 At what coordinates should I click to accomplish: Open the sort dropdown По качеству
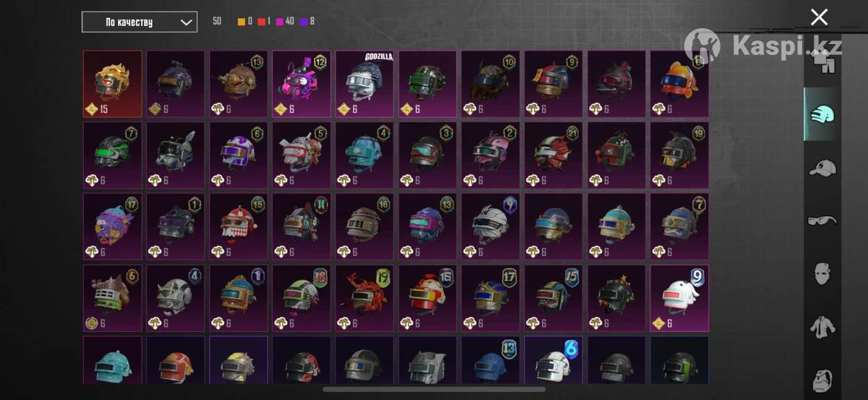140,22
